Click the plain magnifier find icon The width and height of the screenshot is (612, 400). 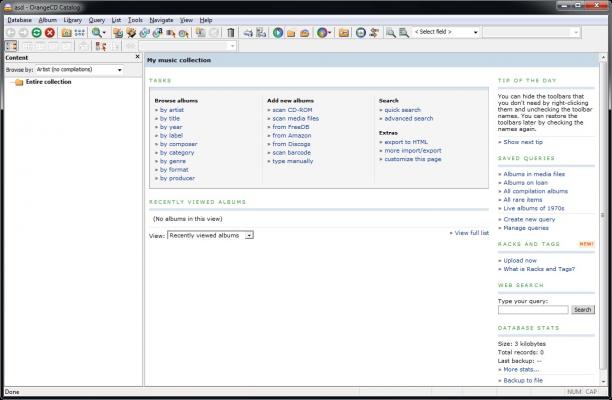[390, 33]
